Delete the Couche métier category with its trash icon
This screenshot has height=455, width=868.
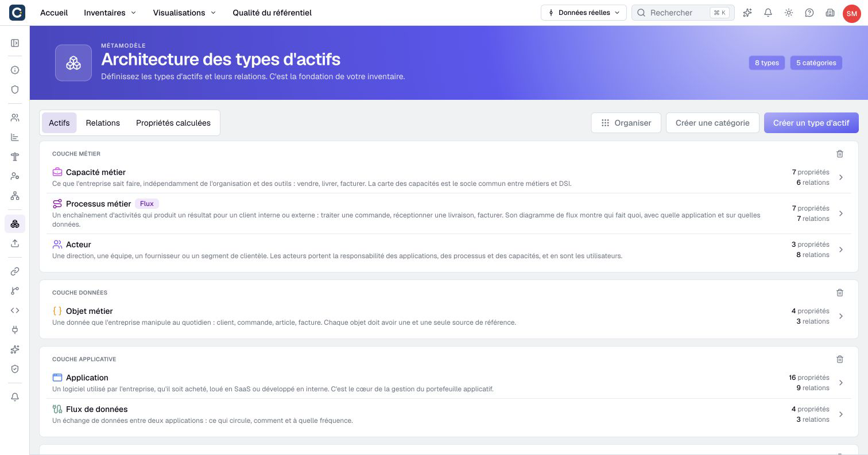[x=840, y=154]
